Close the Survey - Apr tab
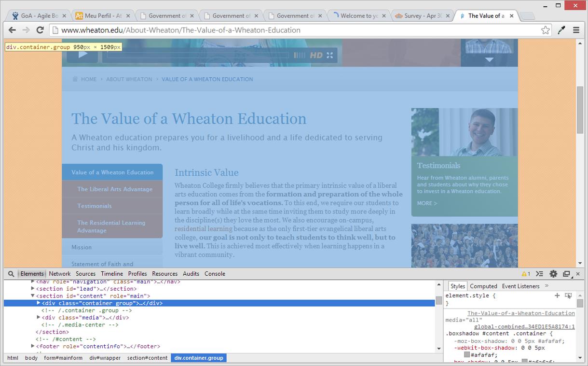This screenshot has width=588, height=366. pos(448,16)
